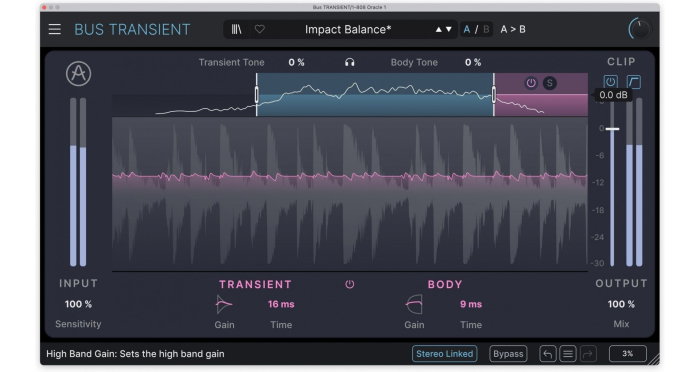Click the Arturia logo icon
This screenshot has height=372, width=700.
point(79,74)
